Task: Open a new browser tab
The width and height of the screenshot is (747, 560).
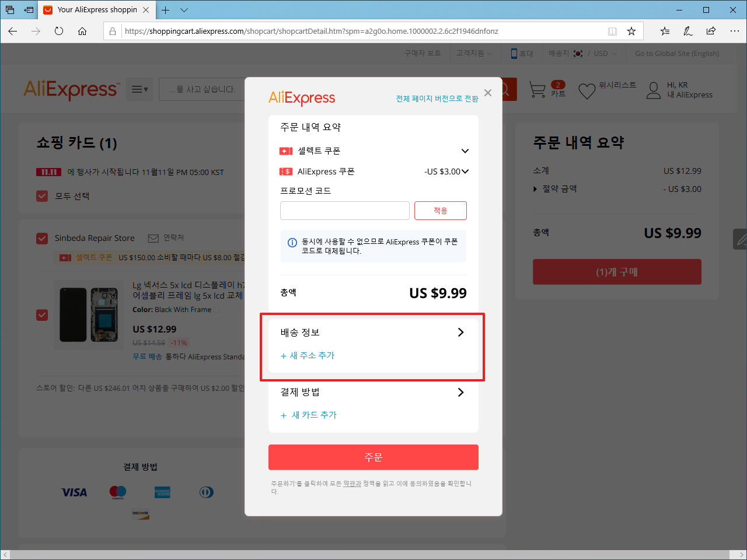Action: click(166, 10)
